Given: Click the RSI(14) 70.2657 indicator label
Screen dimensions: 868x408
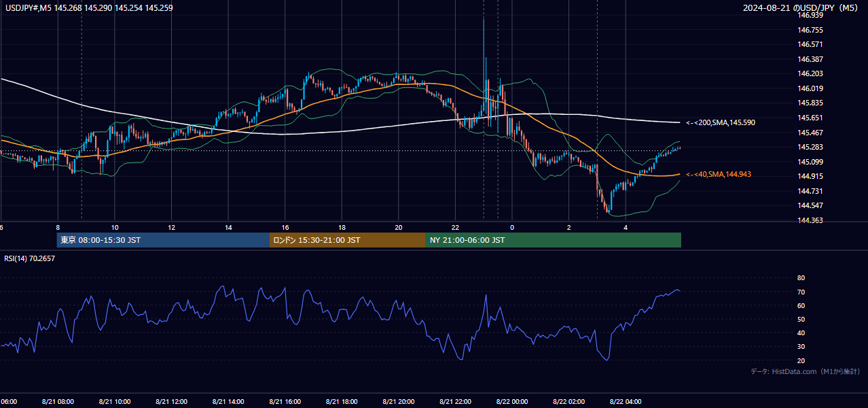Looking at the screenshot, I should [30, 258].
